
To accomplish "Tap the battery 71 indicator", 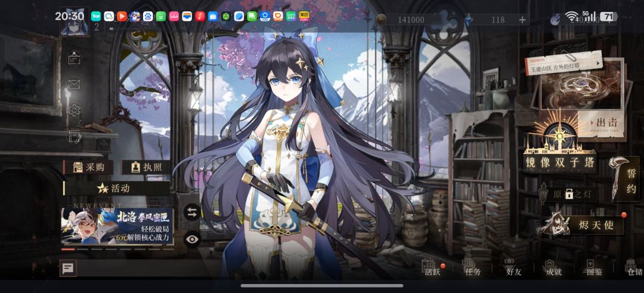I will click(x=608, y=17).
